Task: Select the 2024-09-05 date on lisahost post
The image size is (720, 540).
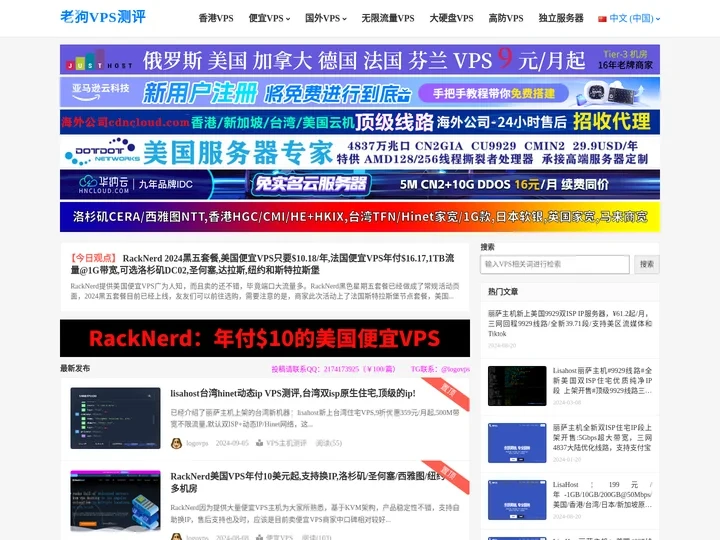Action: (232, 443)
